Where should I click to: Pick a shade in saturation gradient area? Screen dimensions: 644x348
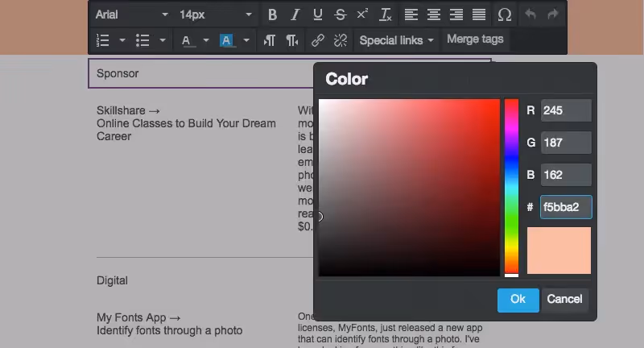pyautogui.click(x=409, y=188)
